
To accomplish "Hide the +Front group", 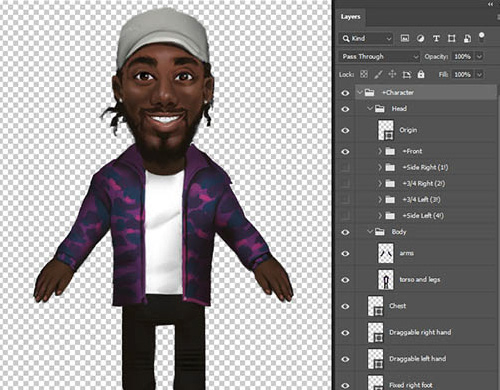I will pyautogui.click(x=345, y=152).
